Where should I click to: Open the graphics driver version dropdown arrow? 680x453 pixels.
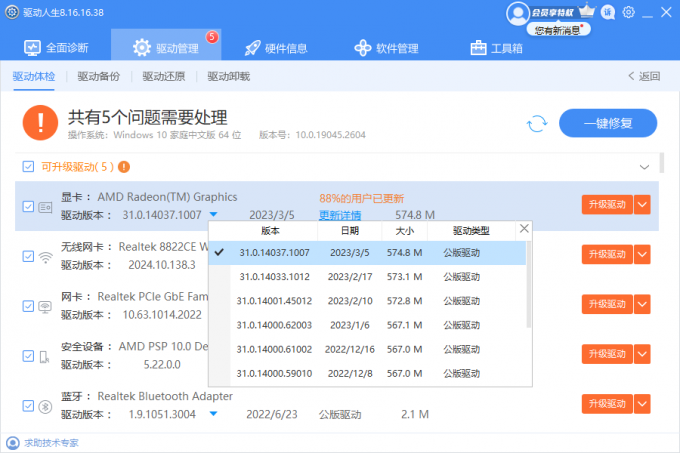(x=213, y=215)
